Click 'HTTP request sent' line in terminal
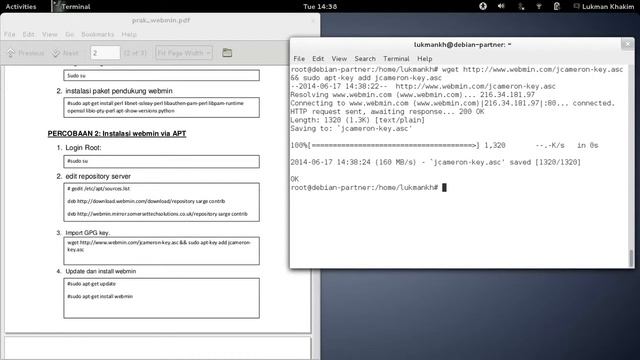 (x=387, y=111)
